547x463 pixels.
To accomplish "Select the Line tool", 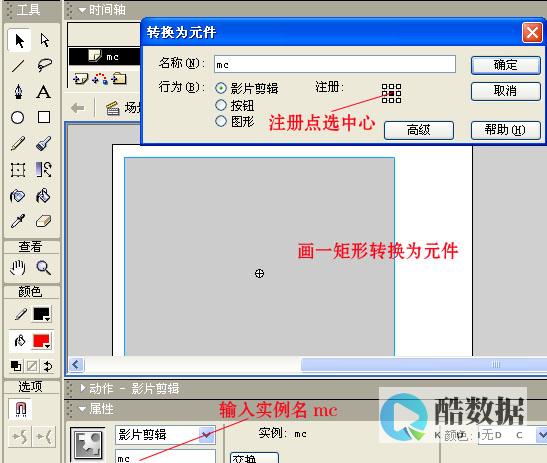I will (x=18, y=66).
